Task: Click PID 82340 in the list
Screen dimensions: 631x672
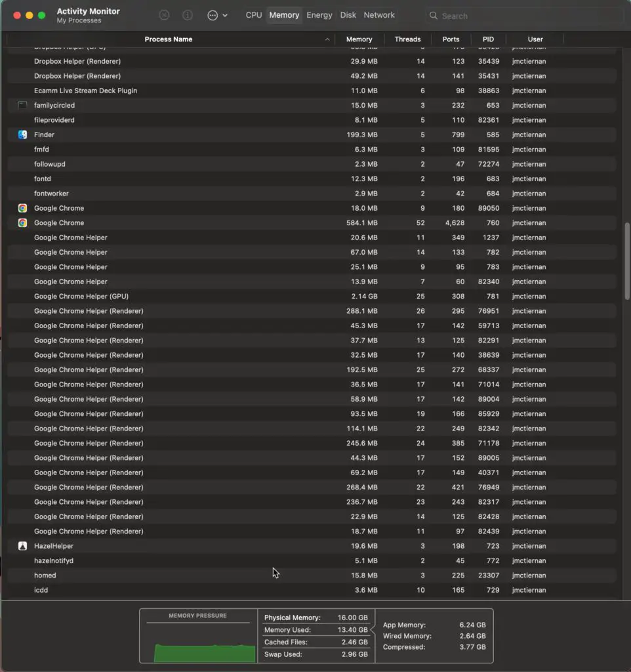Action: pos(489,282)
